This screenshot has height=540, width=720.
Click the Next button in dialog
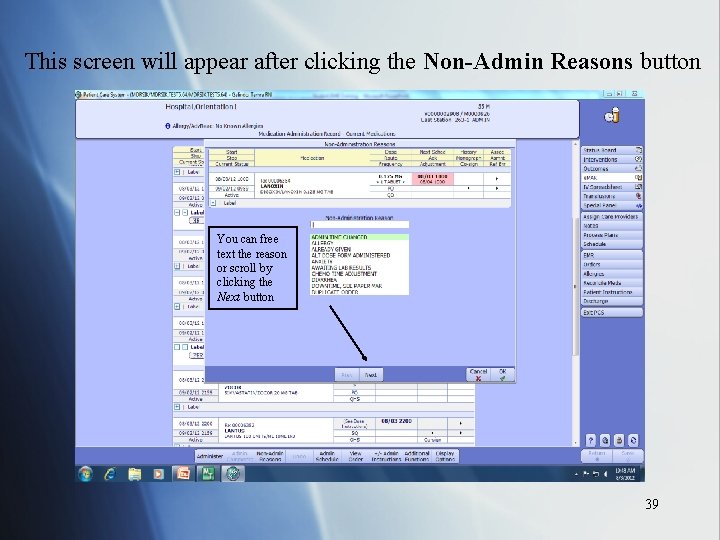coord(371,375)
